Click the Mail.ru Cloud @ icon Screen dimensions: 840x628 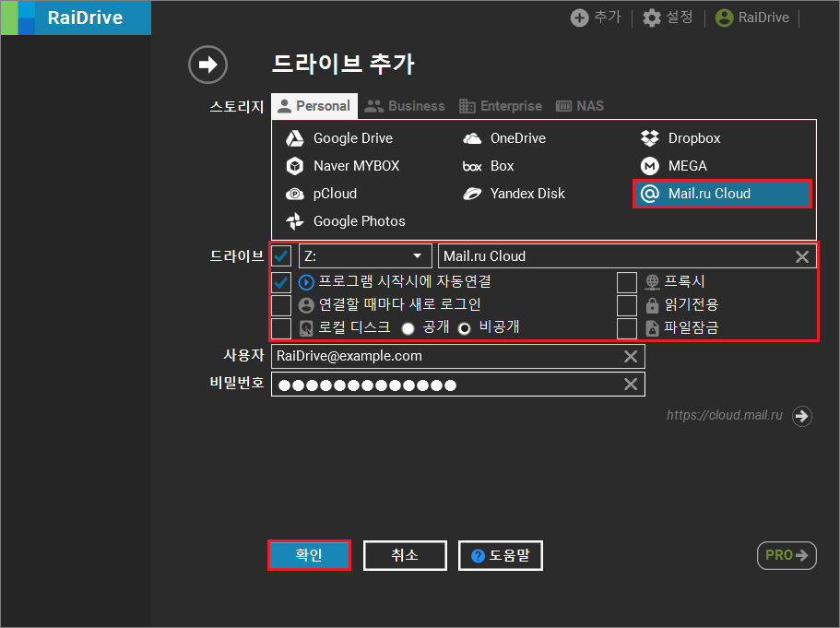pyautogui.click(x=650, y=194)
